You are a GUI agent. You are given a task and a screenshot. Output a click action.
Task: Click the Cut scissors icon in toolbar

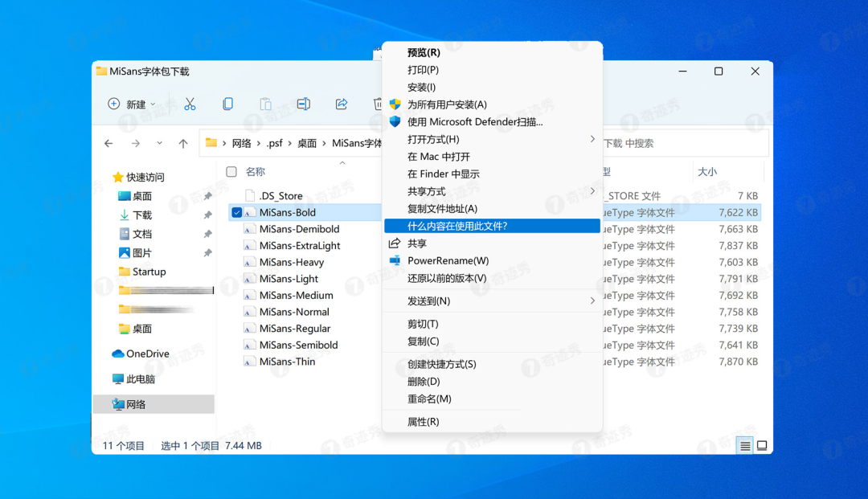[x=190, y=104]
